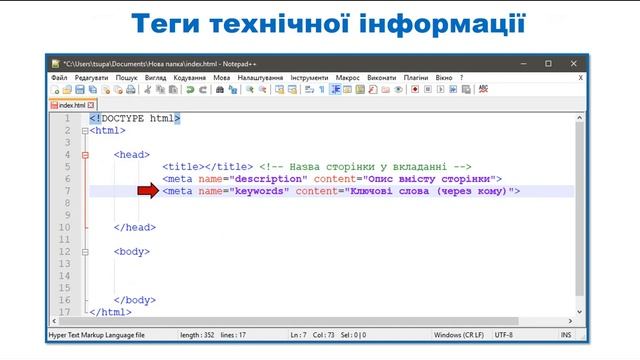Click the horizontal scrollbar right arrow
Screen dimensions: 640x360
pos(570,321)
